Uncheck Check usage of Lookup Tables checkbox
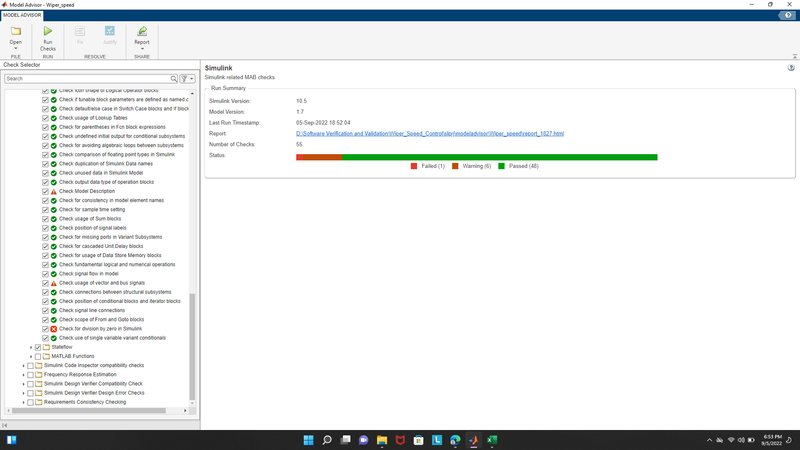The image size is (800, 450). (45, 118)
